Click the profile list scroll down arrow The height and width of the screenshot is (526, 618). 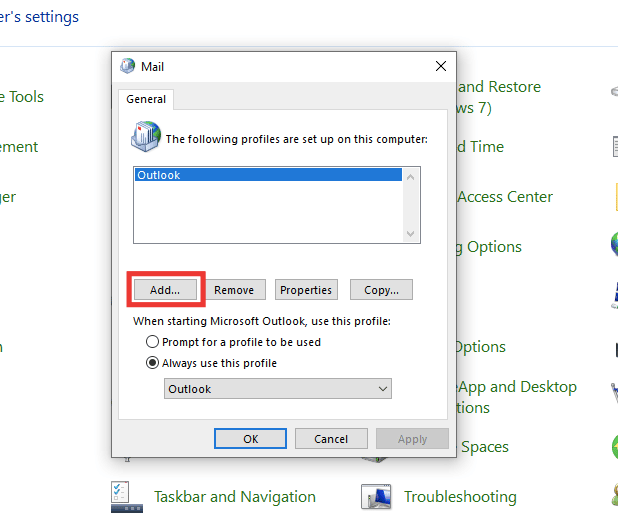tap(410, 234)
